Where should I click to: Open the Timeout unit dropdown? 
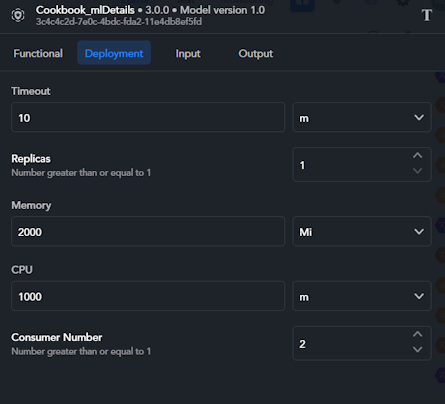[362, 117]
